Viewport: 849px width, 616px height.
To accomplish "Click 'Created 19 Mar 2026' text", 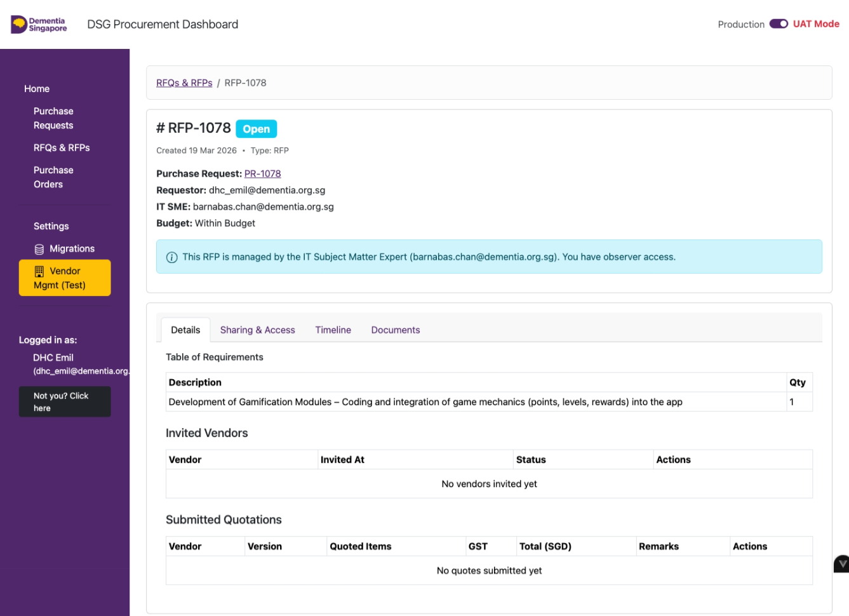I will (196, 151).
